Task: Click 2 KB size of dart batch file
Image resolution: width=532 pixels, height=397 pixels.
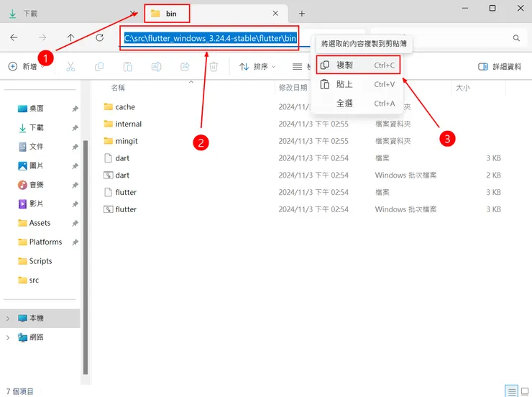Action: click(493, 175)
